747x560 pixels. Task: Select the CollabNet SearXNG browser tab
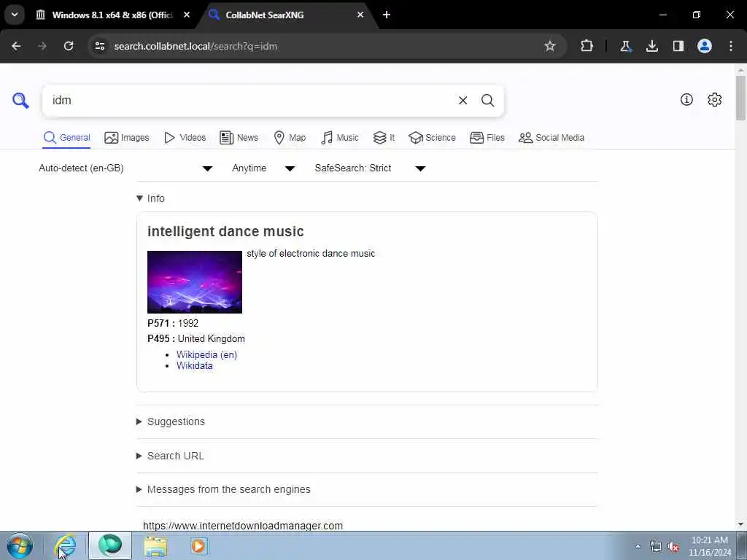(288, 15)
